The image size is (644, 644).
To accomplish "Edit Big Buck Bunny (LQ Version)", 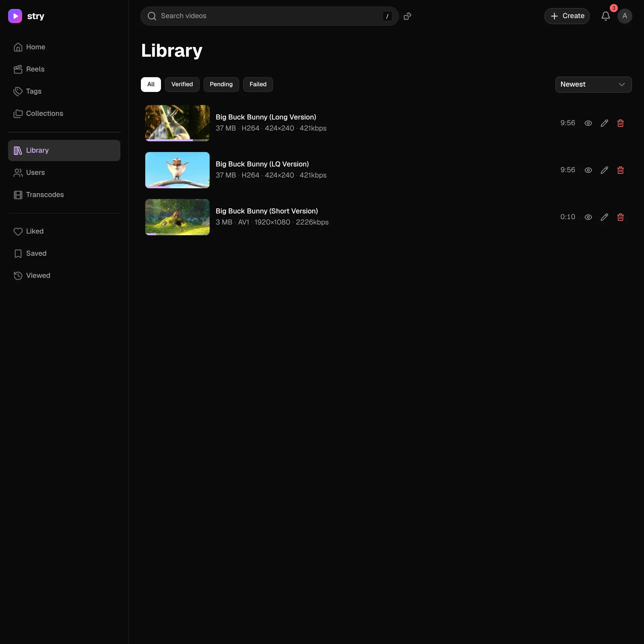I will 604,170.
